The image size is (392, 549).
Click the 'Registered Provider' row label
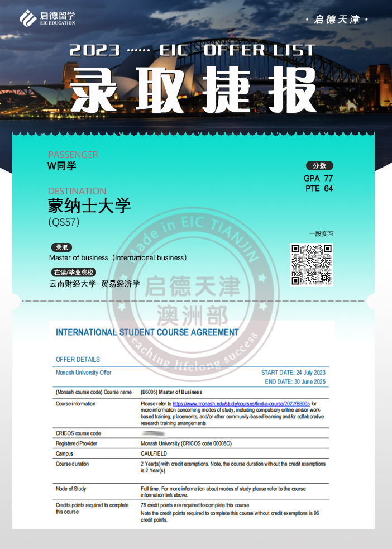click(77, 443)
